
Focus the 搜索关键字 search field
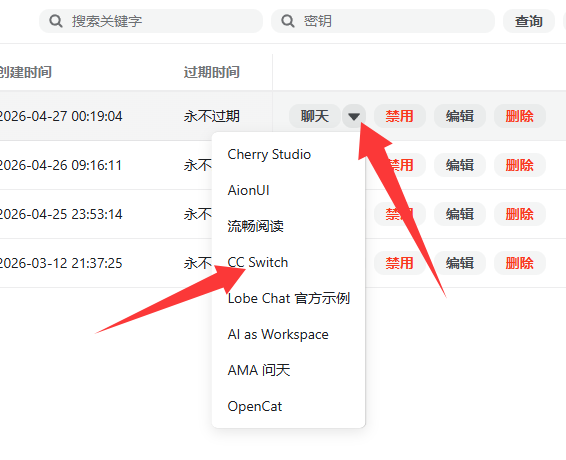point(151,21)
